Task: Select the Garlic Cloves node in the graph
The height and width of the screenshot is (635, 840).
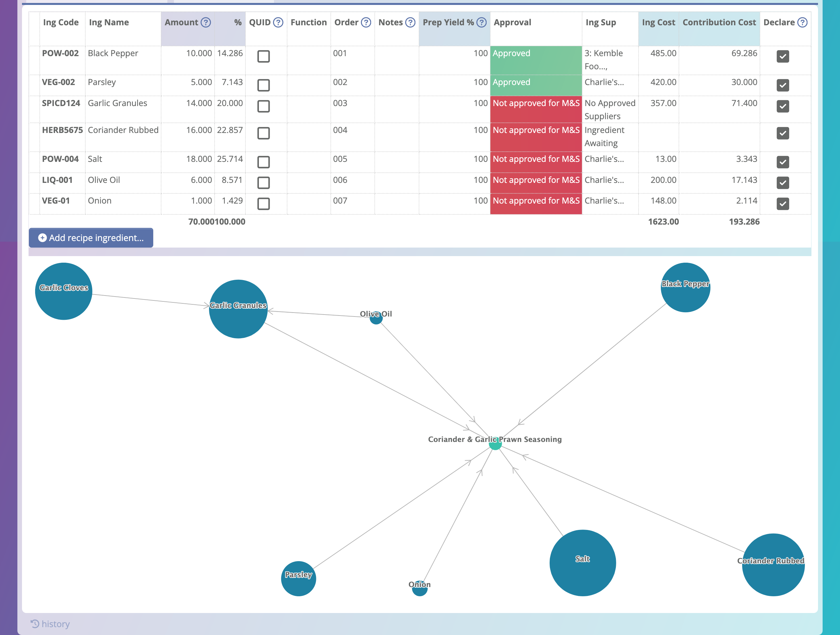Action: 63,291
